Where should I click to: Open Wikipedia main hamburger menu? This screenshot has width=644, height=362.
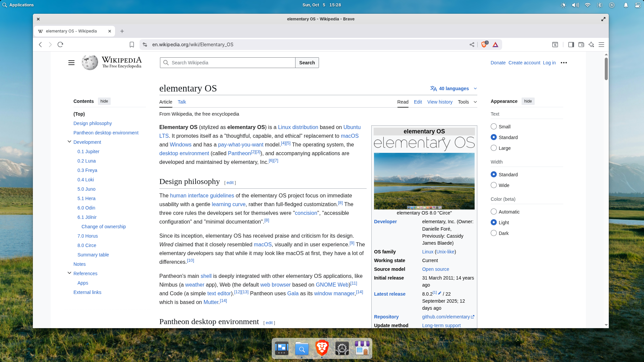[x=71, y=63]
